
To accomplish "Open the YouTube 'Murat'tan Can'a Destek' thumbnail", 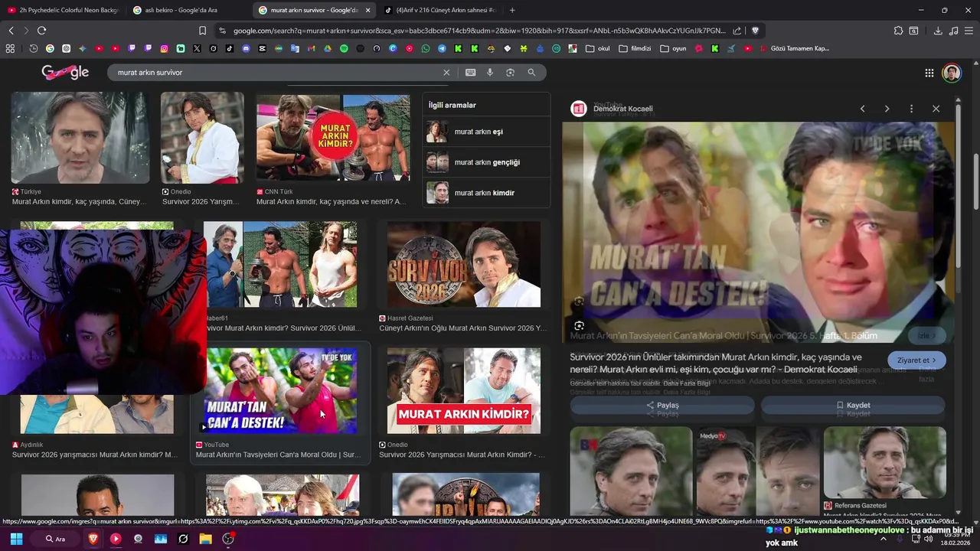I will click(280, 391).
